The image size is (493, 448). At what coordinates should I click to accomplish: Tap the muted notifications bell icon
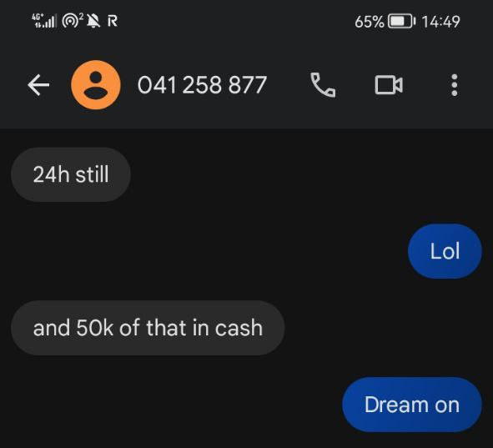93,21
